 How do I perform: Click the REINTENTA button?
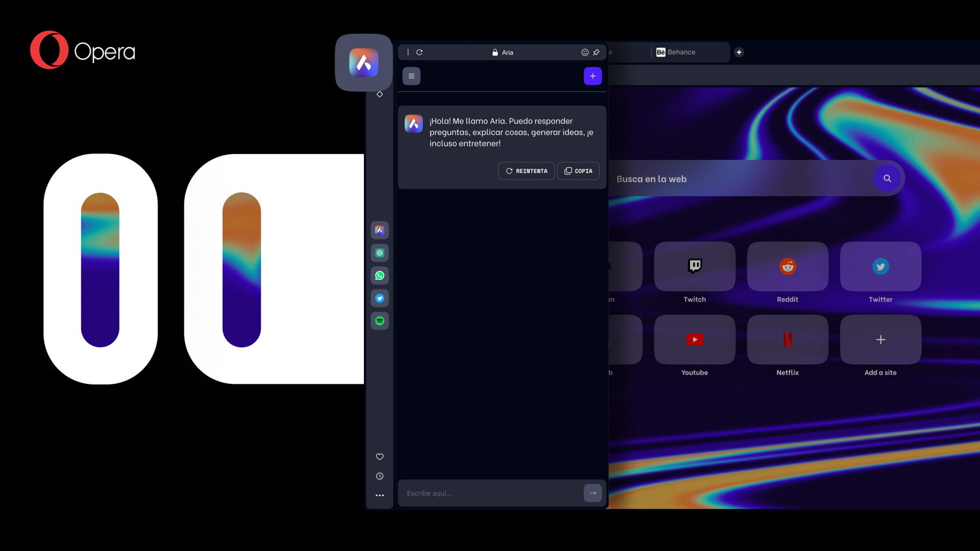[x=527, y=171]
